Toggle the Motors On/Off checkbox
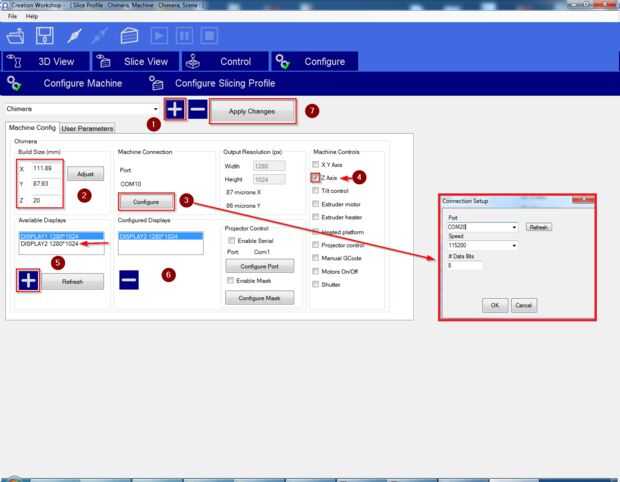This screenshot has height=482, width=620. coord(316,271)
